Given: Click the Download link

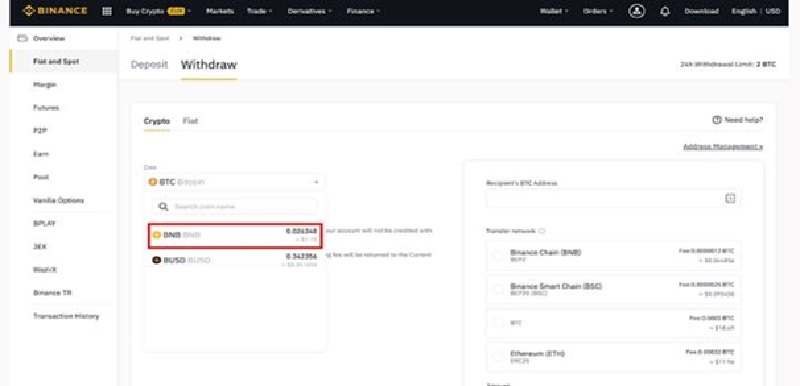Looking at the screenshot, I should pyautogui.click(x=701, y=11).
